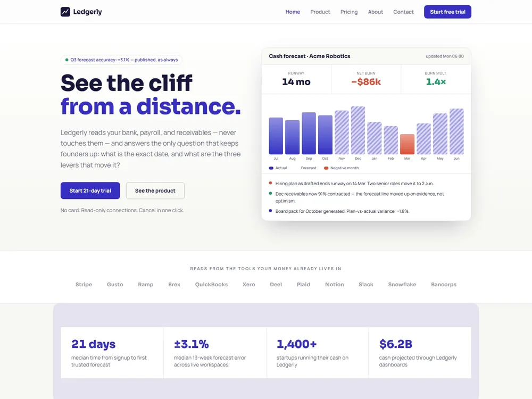Click the Snowflake integration logo
This screenshot has width=532, height=399.
(402, 284)
